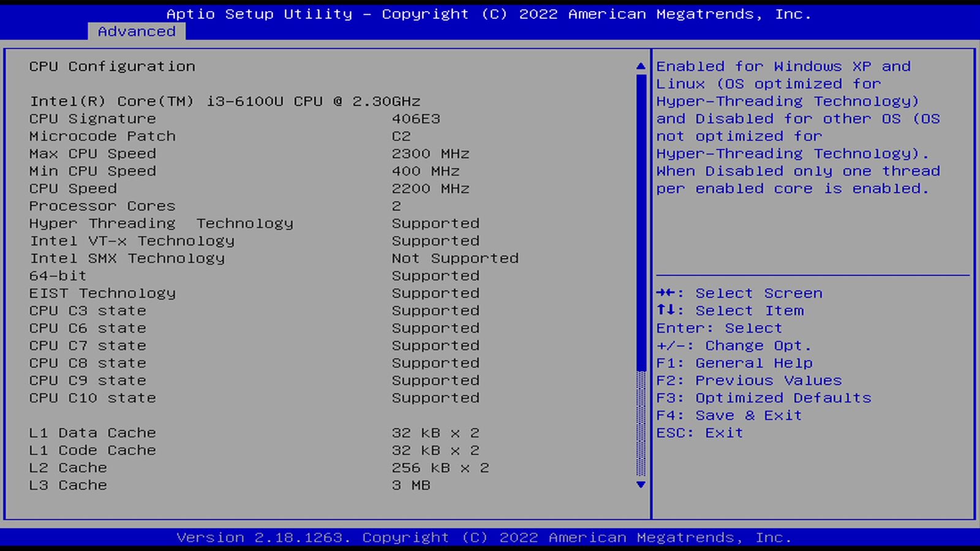The height and width of the screenshot is (551, 980).
Task: Click the Intel SMX Technology Not Supported value
Action: pos(455,258)
